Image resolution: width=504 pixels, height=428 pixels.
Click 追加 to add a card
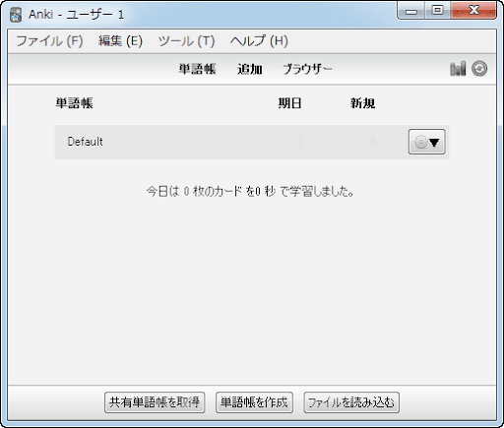250,69
